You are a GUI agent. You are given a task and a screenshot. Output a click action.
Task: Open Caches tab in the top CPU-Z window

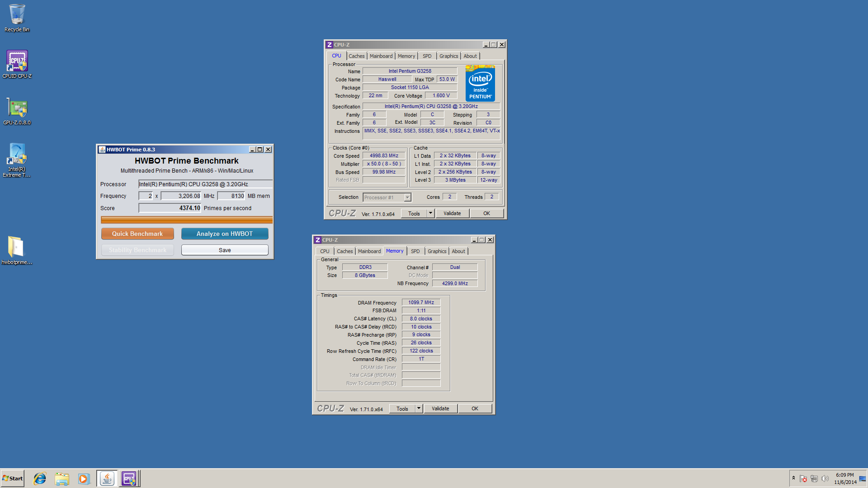point(356,56)
